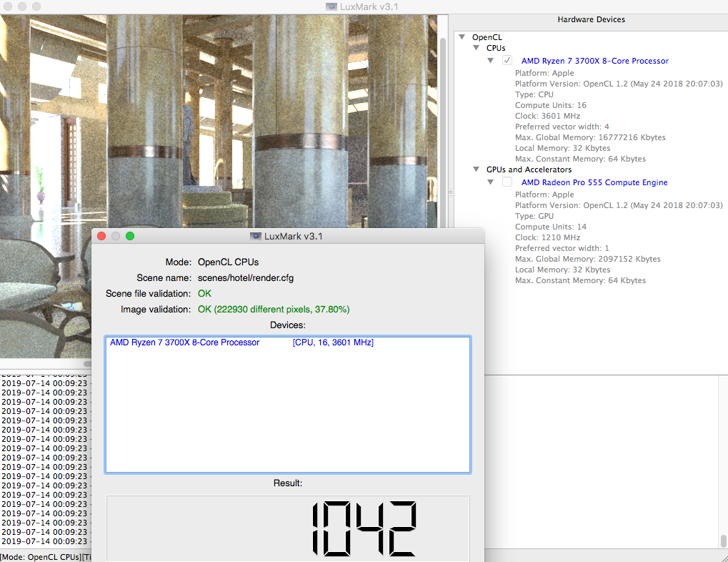Enable the AMD Radeon Pro 555 checkbox

[x=507, y=182]
